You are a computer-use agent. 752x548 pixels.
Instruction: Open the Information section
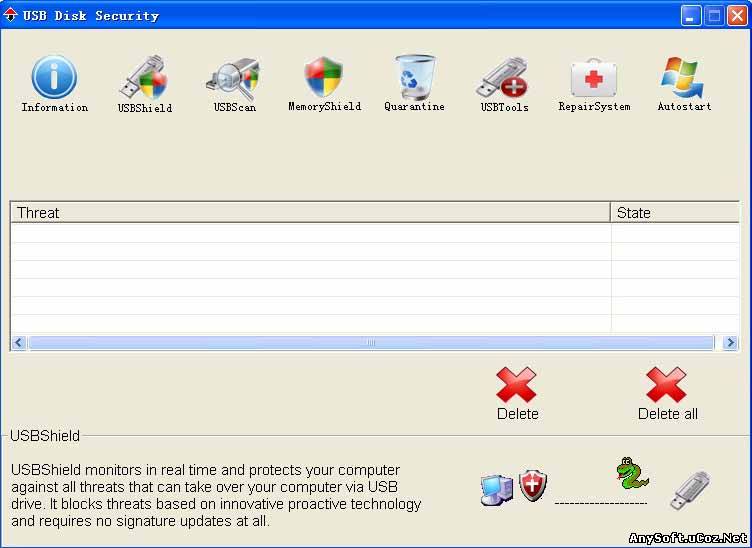click(54, 83)
